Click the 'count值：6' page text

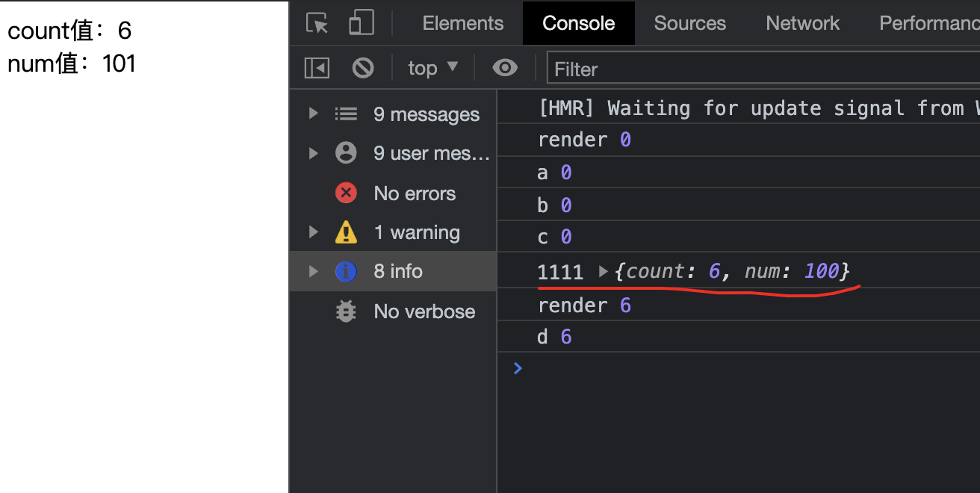pos(69,31)
